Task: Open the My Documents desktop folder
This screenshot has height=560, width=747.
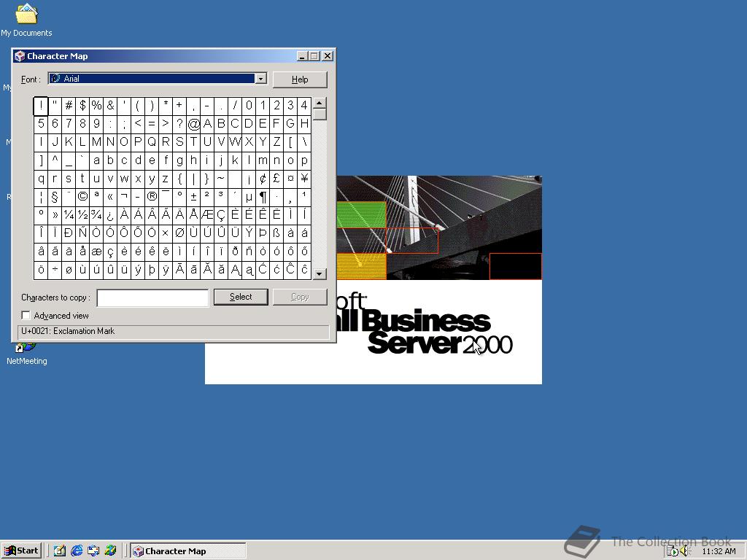Action: (26, 20)
